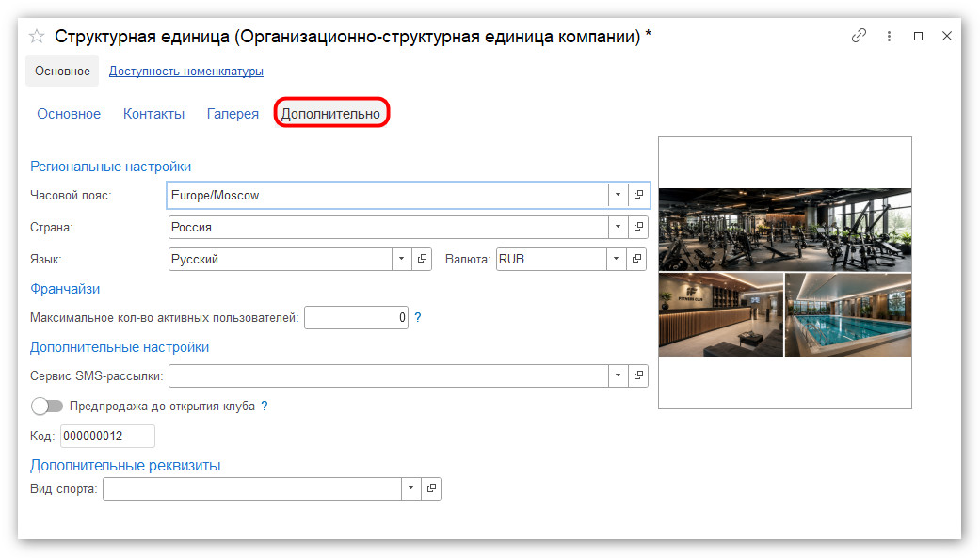This screenshot has width=980, height=558.
Task: Maximize the form window
Action: click(918, 37)
